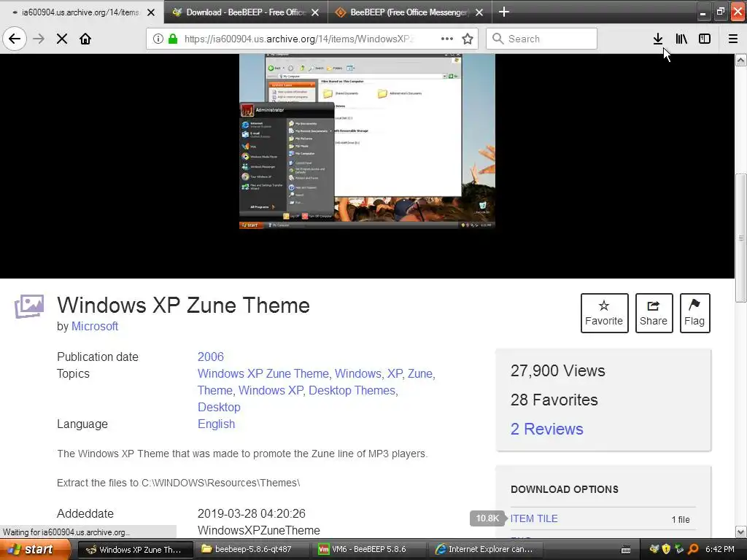The width and height of the screenshot is (747, 560).
Task: Toggle the sidebar icon in toolbar
Action: (x=705, y=39)
